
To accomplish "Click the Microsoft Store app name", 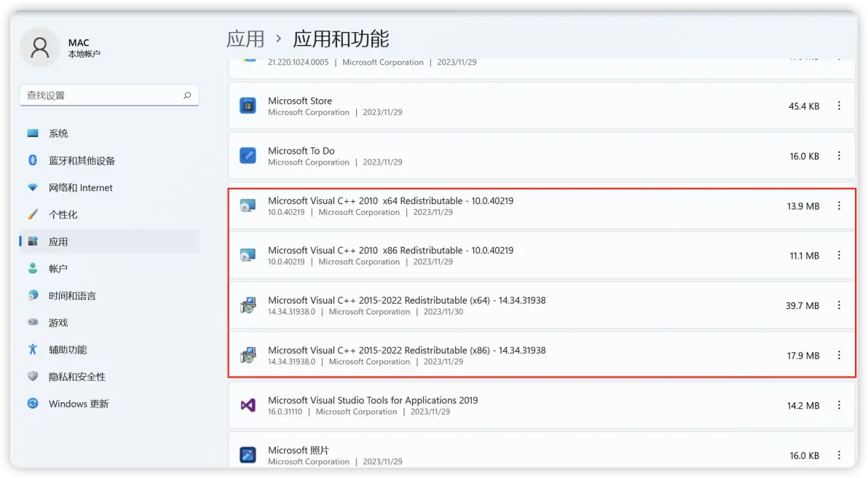I will (x=300, y=101).
